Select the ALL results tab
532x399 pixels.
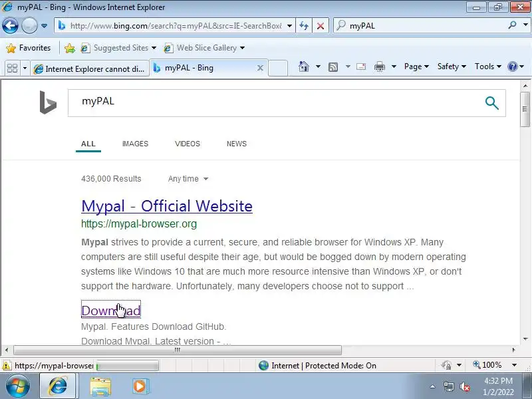88,144
